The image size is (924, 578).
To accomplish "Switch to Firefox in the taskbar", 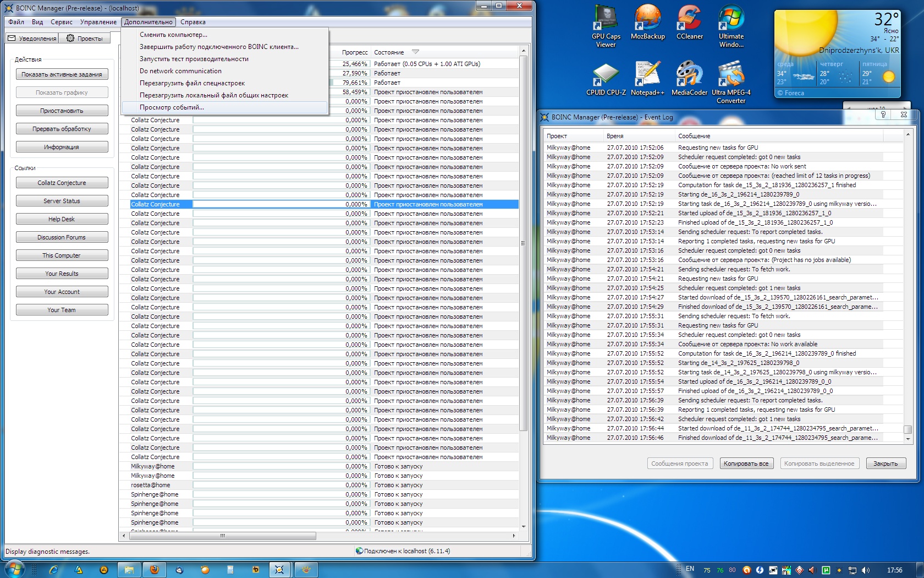I will (x=155, y=570).
